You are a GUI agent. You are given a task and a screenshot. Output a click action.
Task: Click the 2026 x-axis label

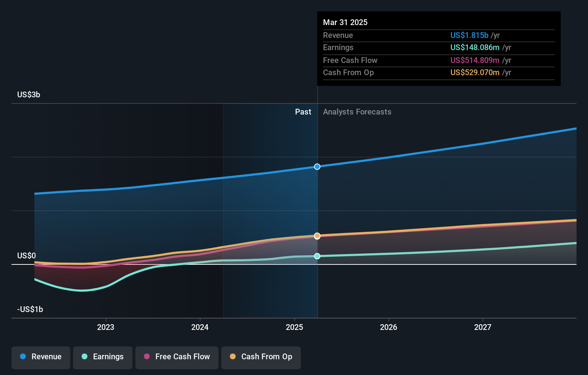pos(389,327)
